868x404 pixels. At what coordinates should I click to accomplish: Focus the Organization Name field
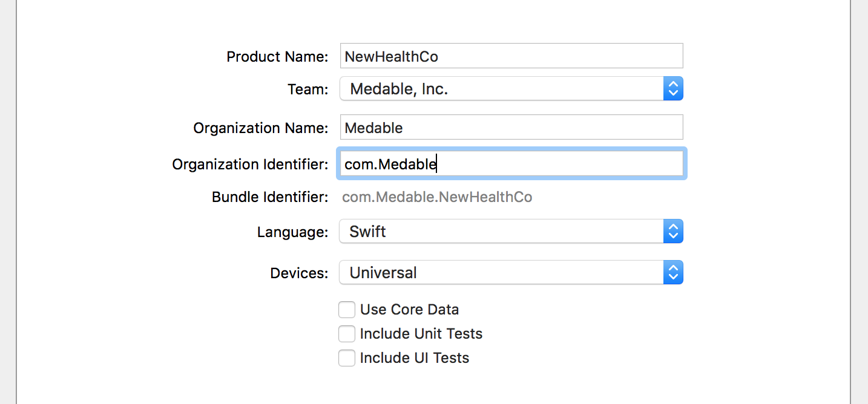tap(511, 128)
